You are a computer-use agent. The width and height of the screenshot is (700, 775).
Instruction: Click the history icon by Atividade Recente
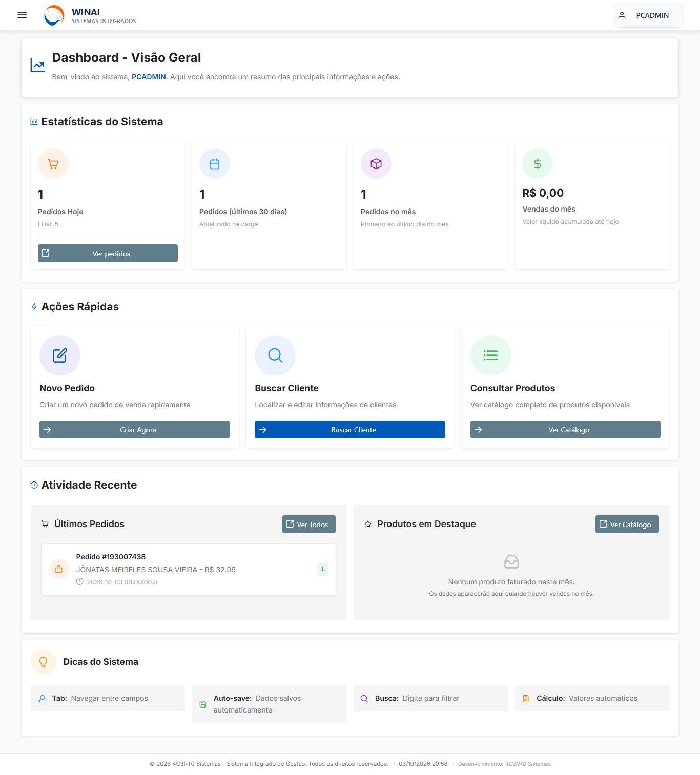(x=34, y=485)
